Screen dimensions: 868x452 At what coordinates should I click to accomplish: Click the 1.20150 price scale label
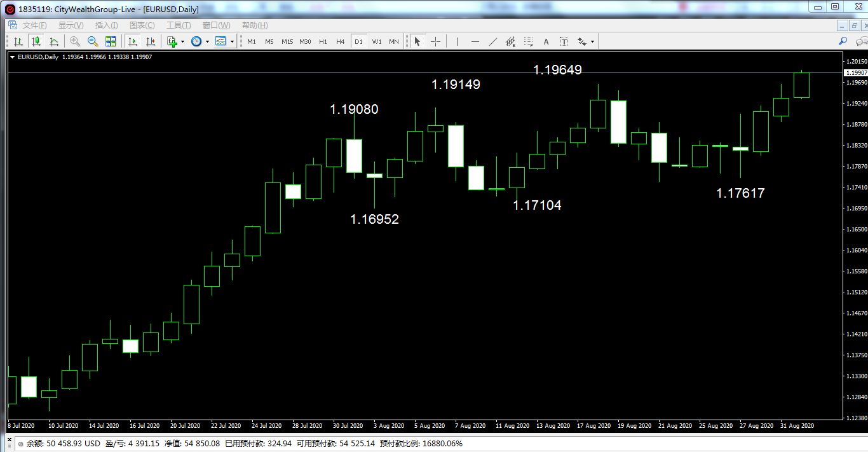[x=857, y=62]
